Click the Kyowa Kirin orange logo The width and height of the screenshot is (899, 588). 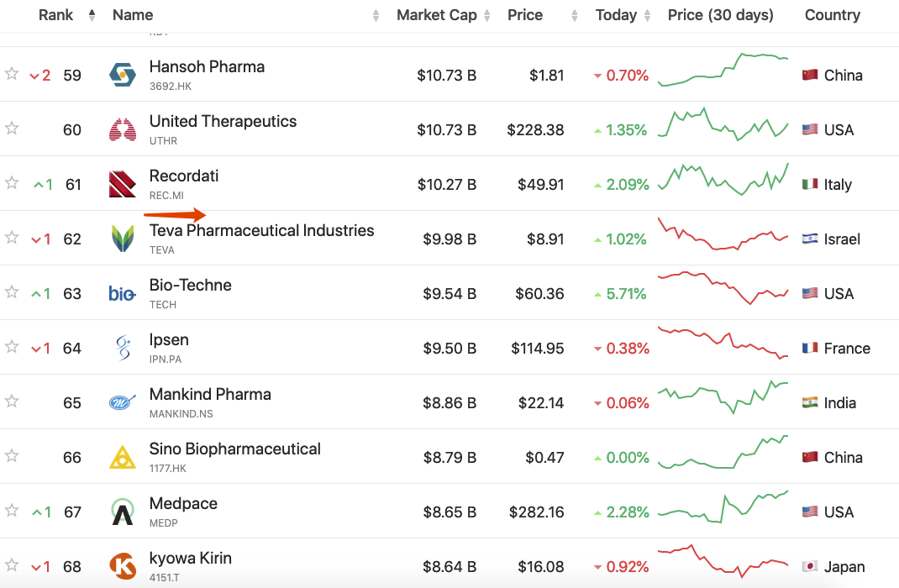pos(123,566)
